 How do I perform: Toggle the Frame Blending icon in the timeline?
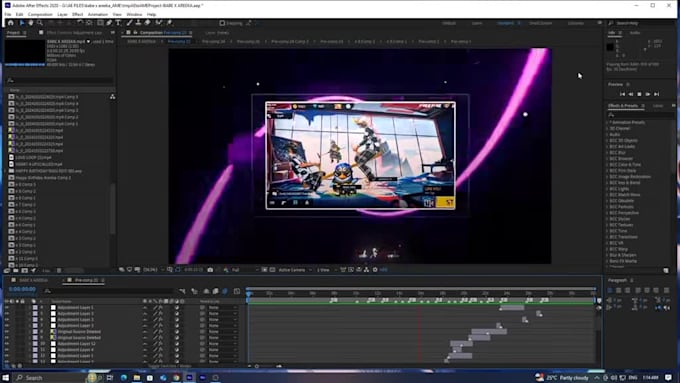point(216,291)
